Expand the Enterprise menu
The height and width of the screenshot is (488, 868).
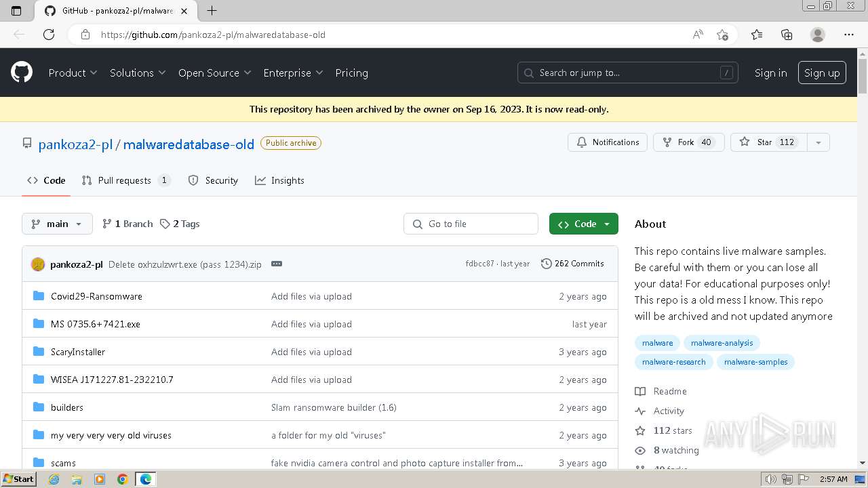(293, 73)
